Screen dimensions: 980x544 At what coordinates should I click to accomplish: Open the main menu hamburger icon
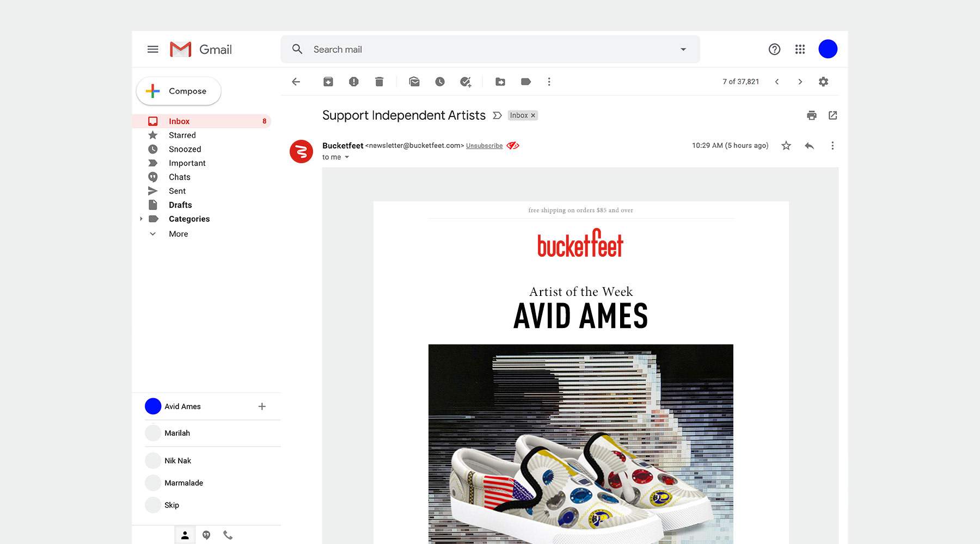[x=153, y=50]
